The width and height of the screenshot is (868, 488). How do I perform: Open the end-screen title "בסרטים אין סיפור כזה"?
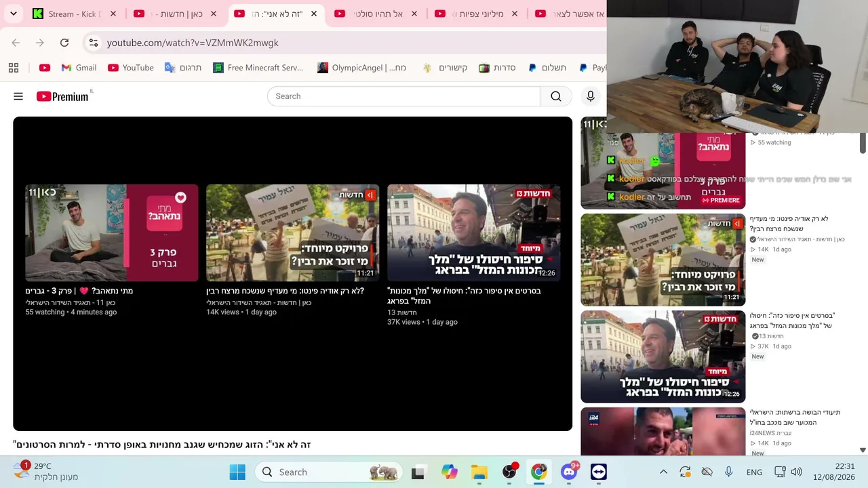point(464,296)
